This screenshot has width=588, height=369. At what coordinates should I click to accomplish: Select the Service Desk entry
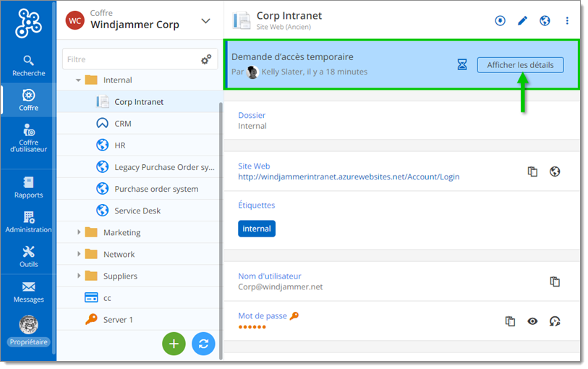[x=137, y=211]
